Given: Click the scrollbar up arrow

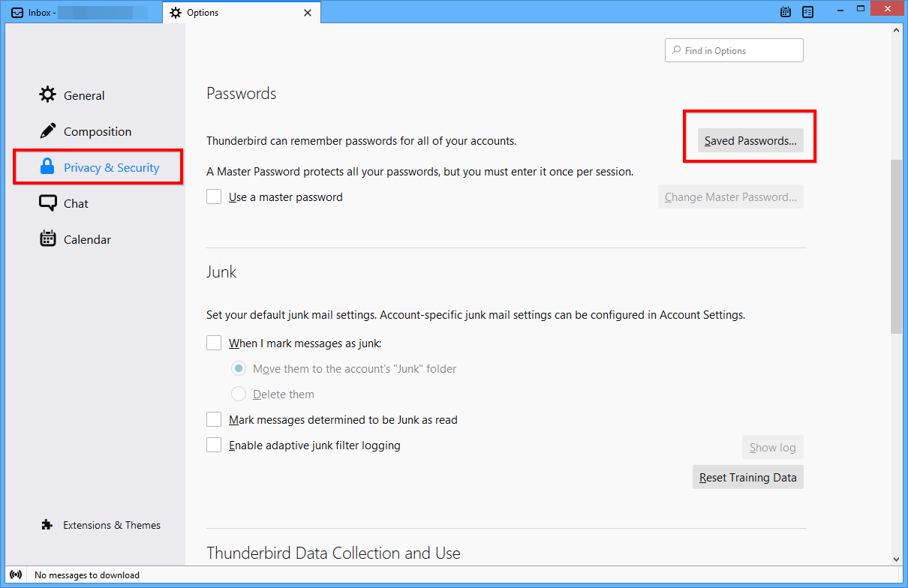Looking at the screenshot, I should click(896, 29).
